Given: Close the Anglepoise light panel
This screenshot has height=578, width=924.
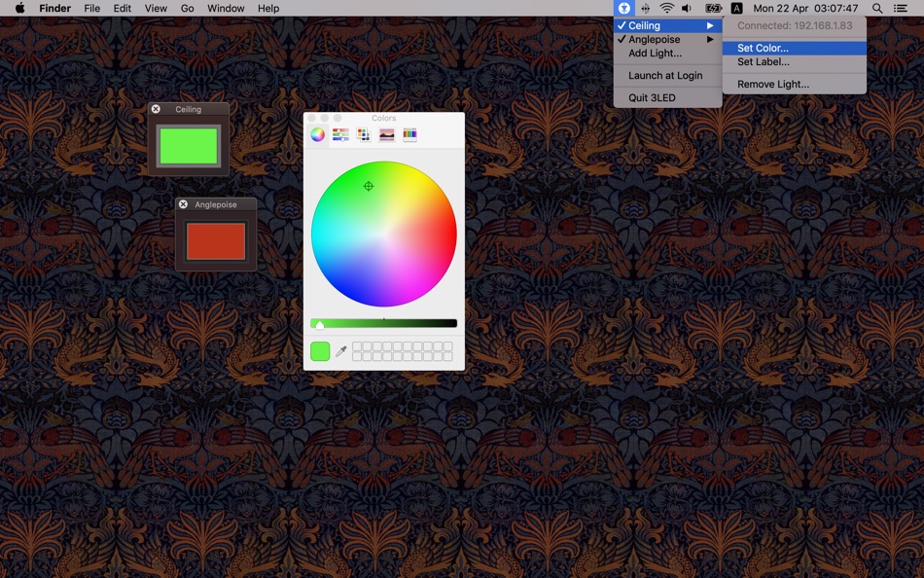Looking at the screenshot, I should tap(183, 204).
